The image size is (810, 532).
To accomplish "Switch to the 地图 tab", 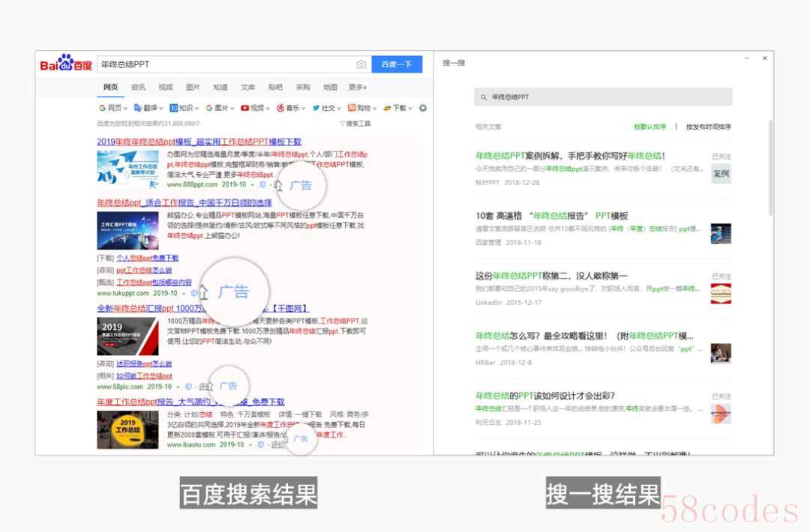I will point(330,87).
